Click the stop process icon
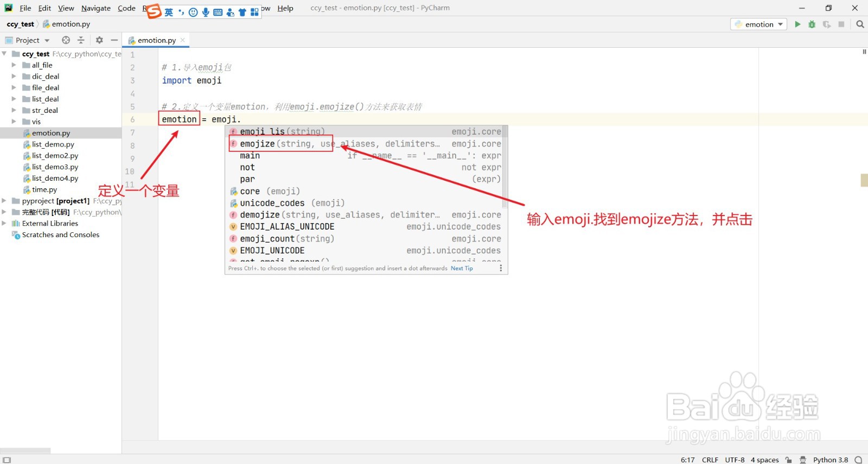868x464 pixels. (x=841, y=24)
